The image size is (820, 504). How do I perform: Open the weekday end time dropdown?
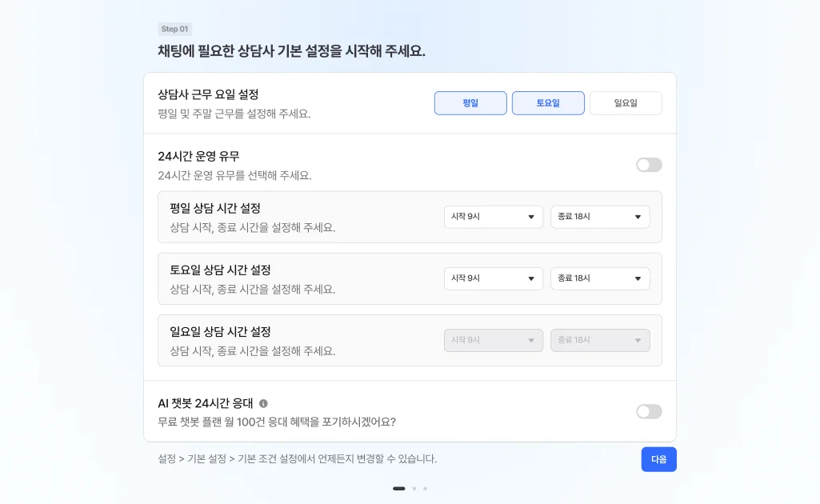click(599, 217)
